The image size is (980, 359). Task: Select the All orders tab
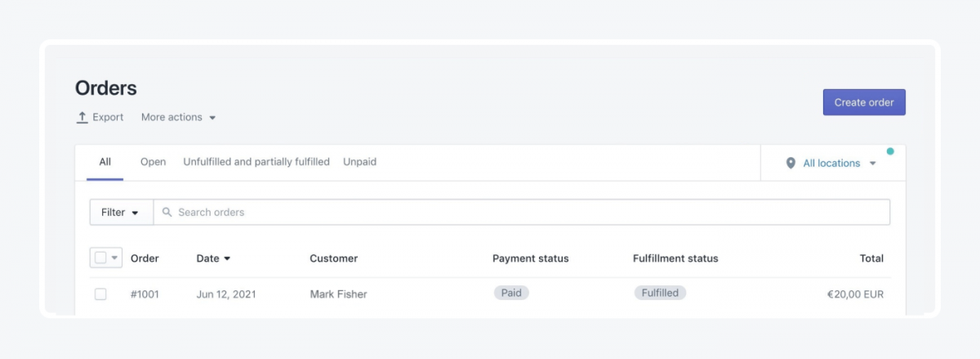[x=105, y=162]
